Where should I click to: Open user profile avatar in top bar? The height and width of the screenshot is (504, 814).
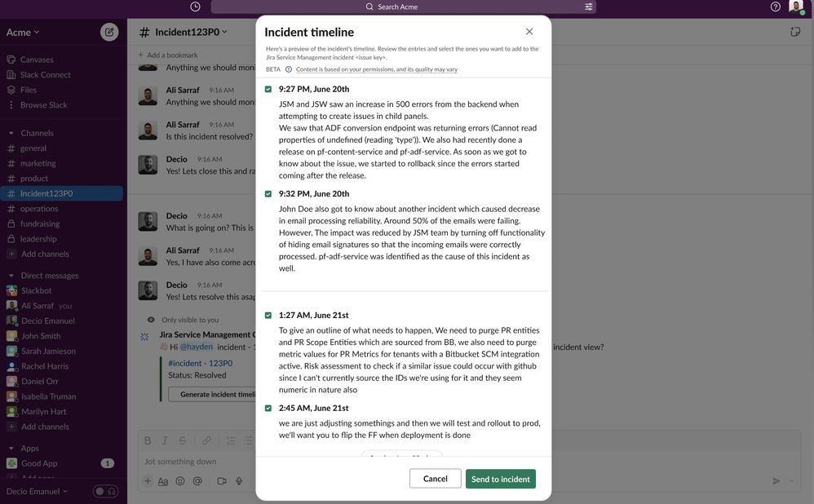pyautogui.click(x=796, y=7)
